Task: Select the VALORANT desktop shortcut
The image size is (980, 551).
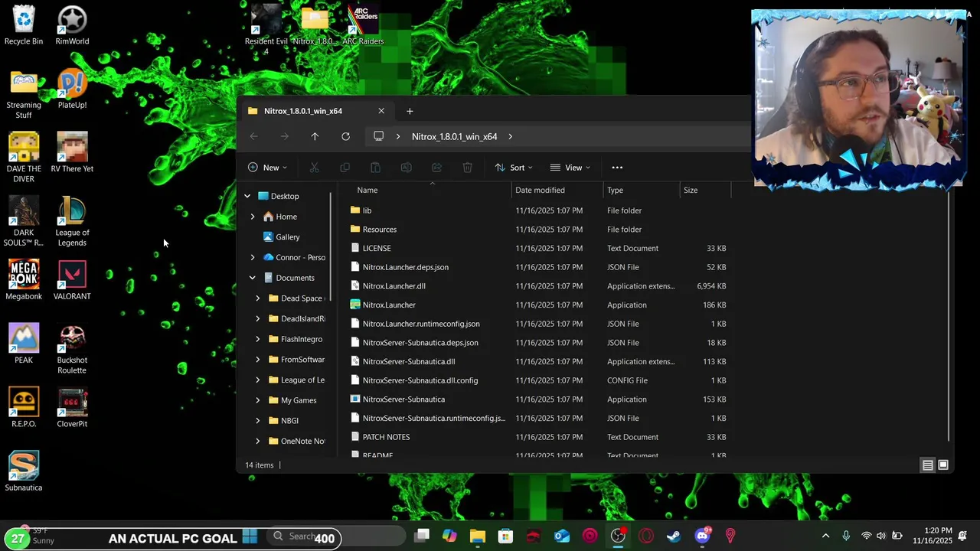Action: [x=72, y=281]
